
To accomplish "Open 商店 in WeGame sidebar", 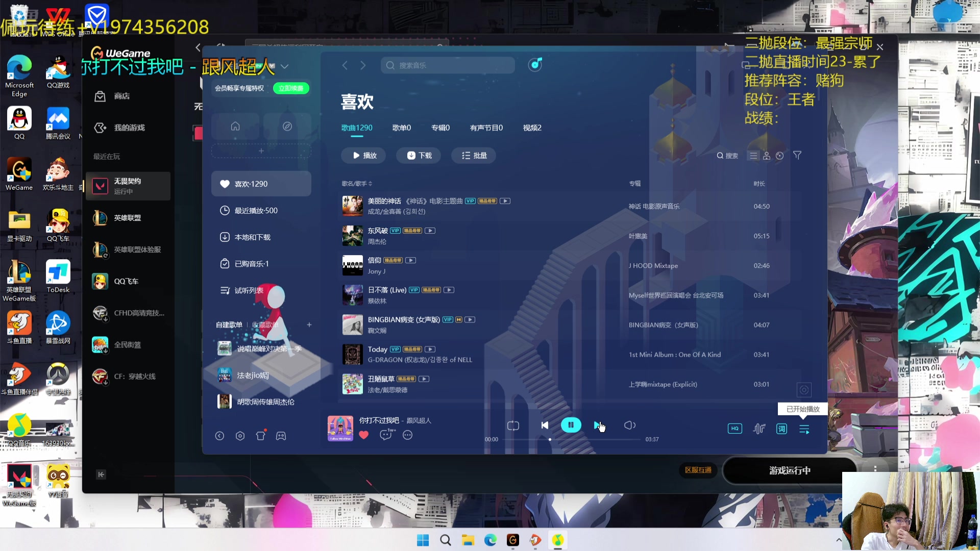I will pyautogui.click(x=128, y=96).
